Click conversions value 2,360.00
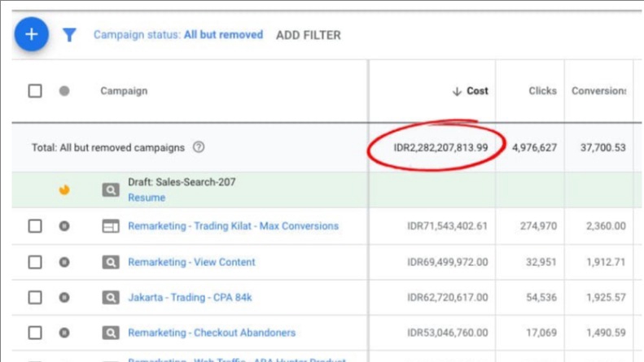Viewport: 644px width, 362px height. (x=606, y=225)
